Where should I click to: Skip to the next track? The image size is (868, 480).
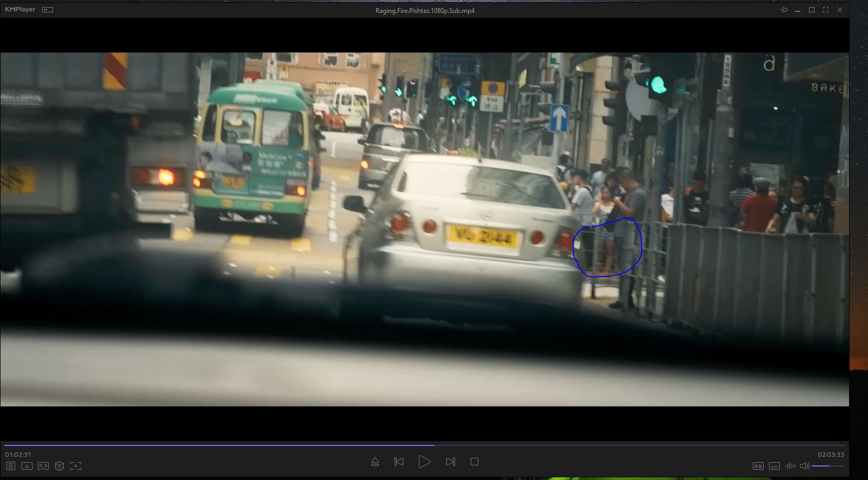coord(450,462)
